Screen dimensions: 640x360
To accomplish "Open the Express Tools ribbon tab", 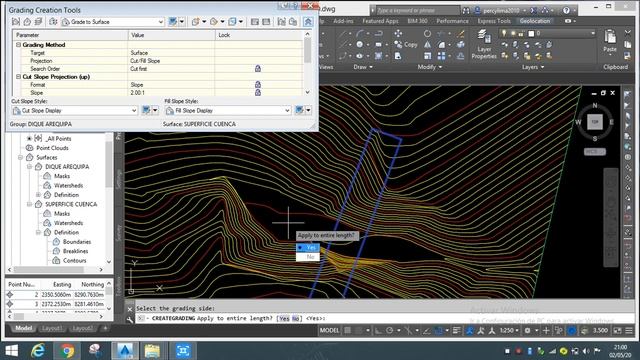I will (494, 21).
